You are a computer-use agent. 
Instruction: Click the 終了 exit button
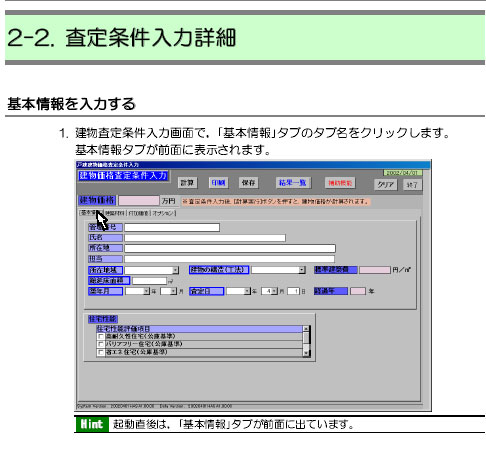(412, 185)
